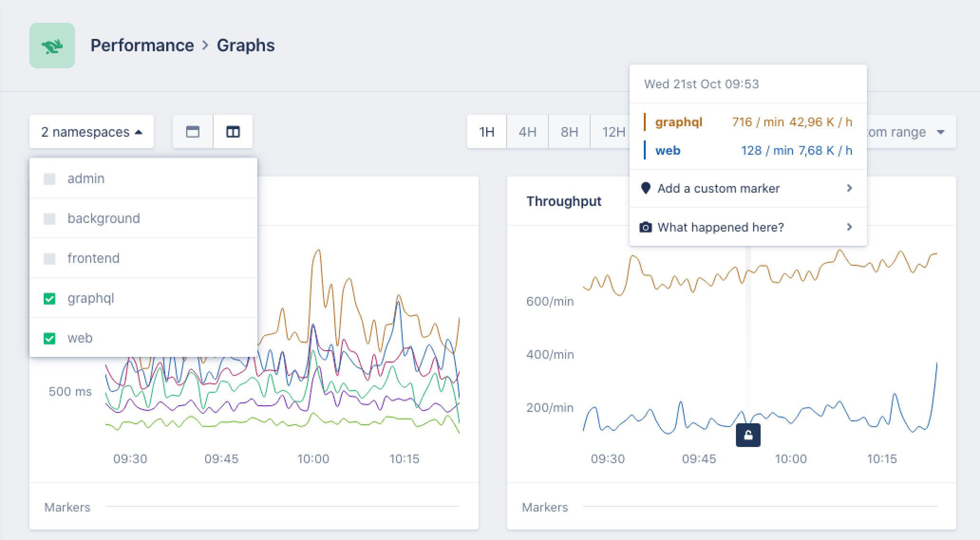980x540 pixels.
Task: Select the two-column layout icon
Action: pyautogui.click(x=233, y=132)
